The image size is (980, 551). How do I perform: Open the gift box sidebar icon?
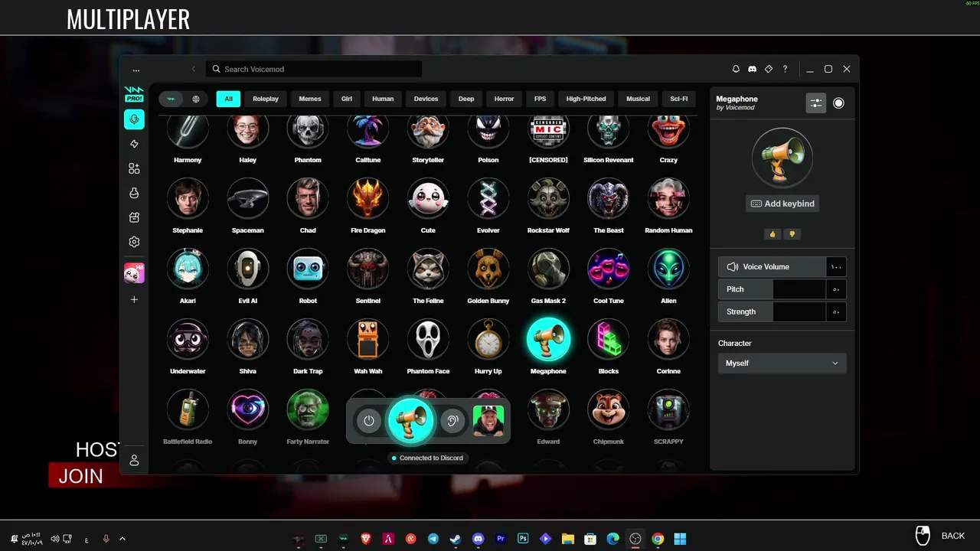[134, 217]
